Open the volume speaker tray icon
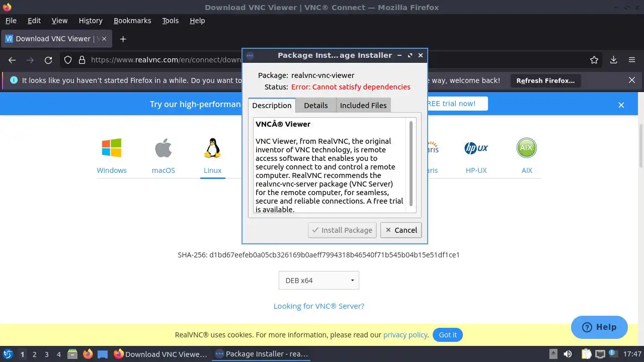 point(568,354)
